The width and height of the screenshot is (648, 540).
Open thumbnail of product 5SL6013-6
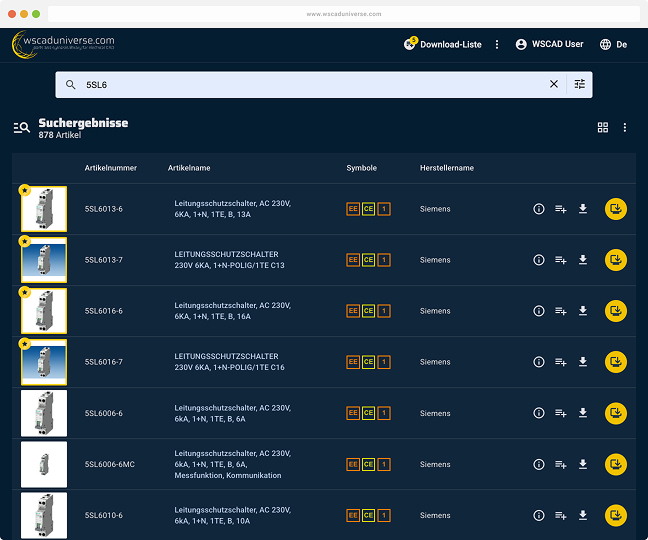coord(44,209)
